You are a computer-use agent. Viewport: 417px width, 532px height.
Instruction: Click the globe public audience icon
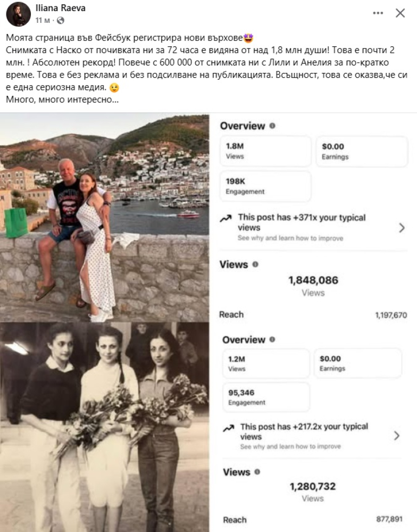60,20
